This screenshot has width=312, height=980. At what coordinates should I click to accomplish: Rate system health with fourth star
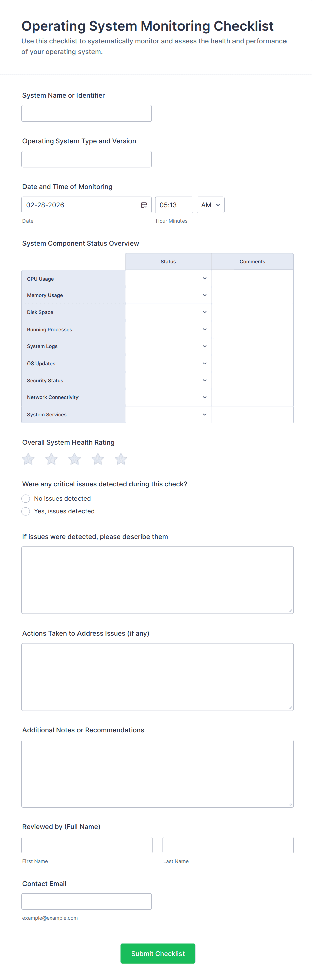coord(98,459)
